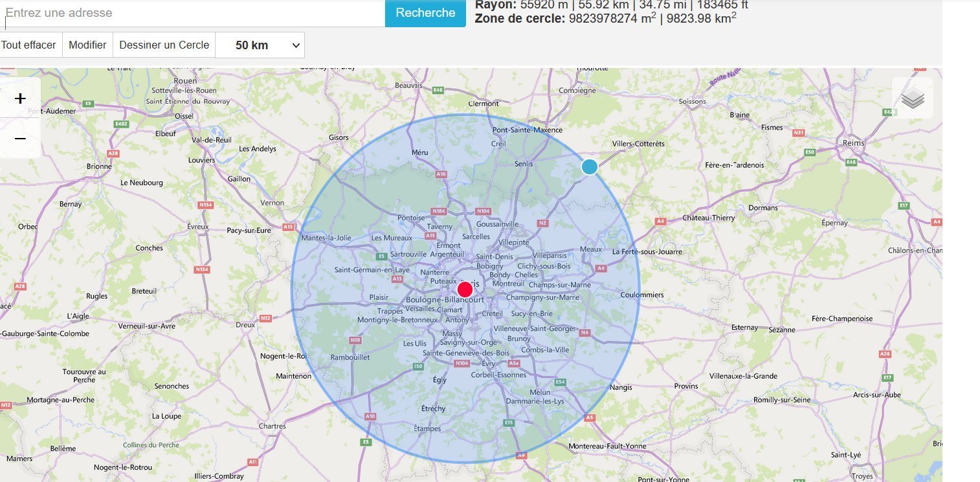Click the Provins map label
The height and width of the screenshot is (482, 980).
point(686,386)
